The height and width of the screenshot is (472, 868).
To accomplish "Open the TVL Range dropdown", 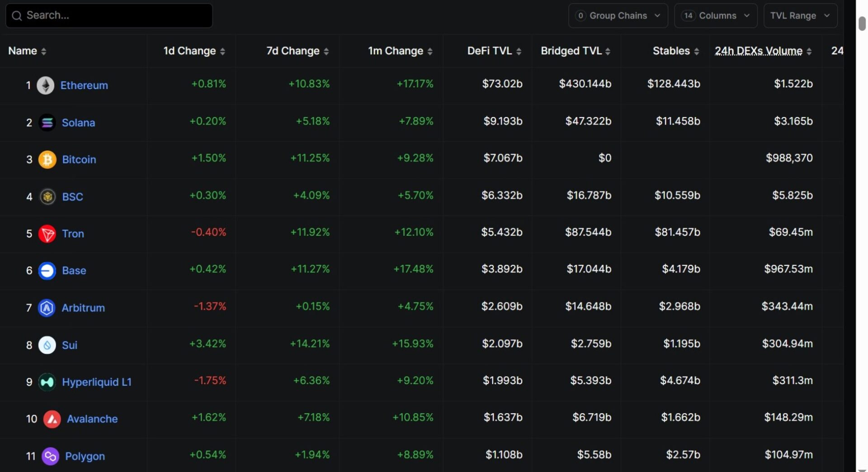I will pos(800,15).
